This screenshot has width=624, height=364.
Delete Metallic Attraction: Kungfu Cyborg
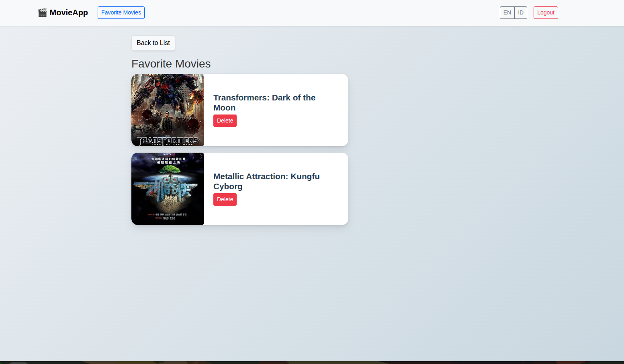click(225, 199)
